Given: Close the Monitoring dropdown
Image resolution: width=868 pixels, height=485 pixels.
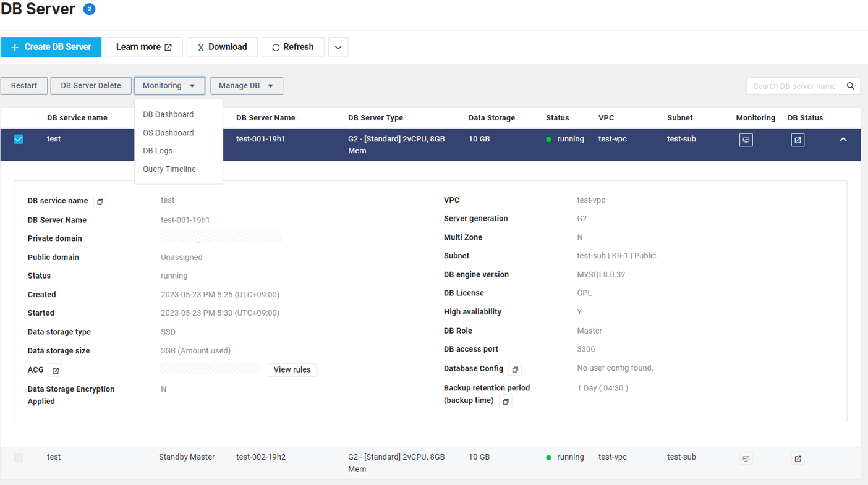Looking at the screenshot, I should [169, 86].
